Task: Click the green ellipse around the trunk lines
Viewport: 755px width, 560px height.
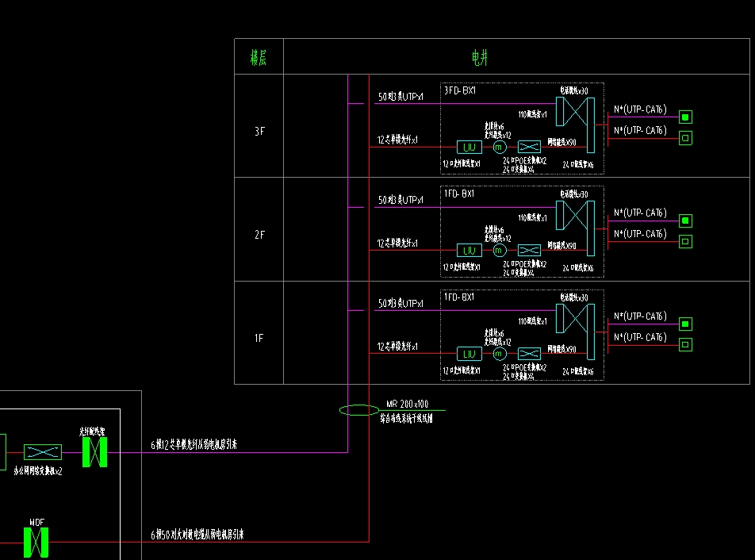Action: [359, 410]
